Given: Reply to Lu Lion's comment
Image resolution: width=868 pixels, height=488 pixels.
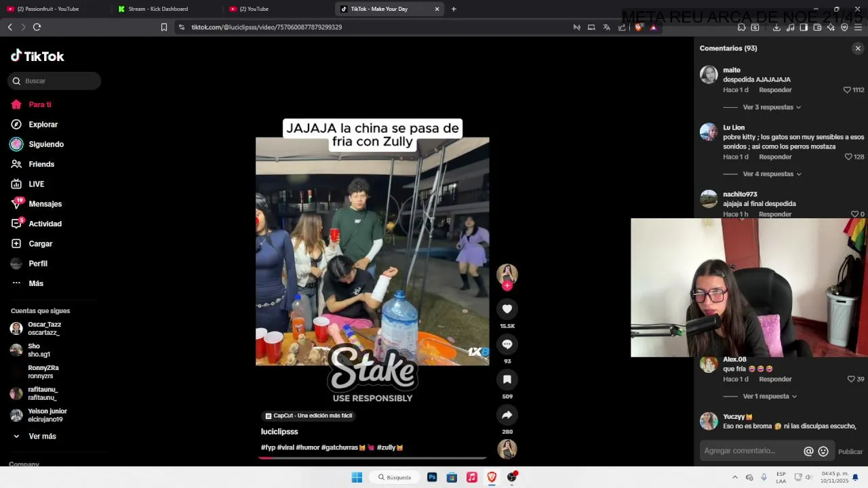Looking at the screenshot, I should click(775, 157).
